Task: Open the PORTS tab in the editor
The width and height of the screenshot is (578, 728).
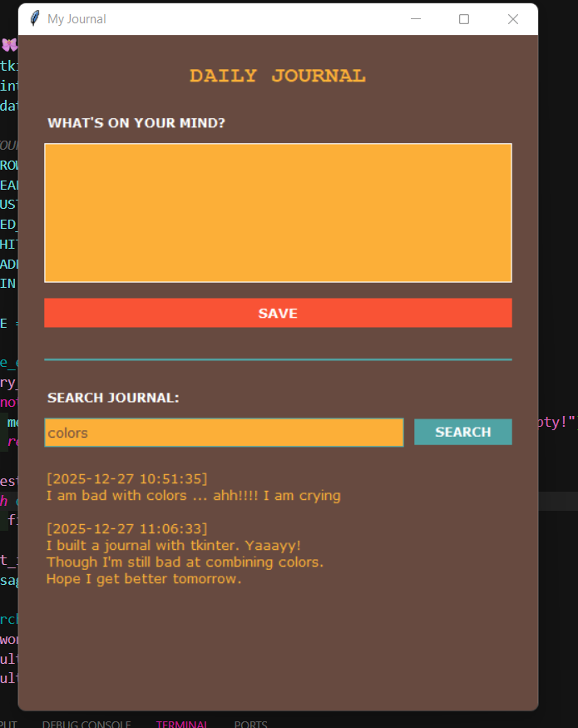Action: click(250, 724)
